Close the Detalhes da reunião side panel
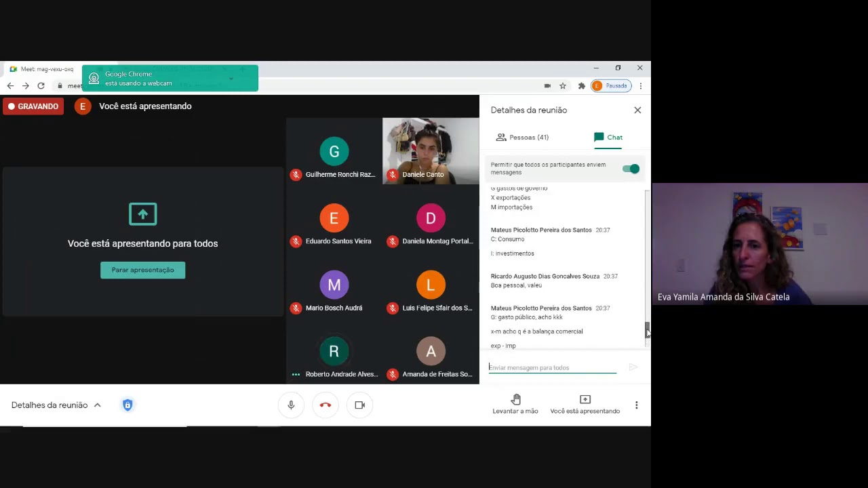Viewport: 868px width, 488px height. (x=637, y=110)
